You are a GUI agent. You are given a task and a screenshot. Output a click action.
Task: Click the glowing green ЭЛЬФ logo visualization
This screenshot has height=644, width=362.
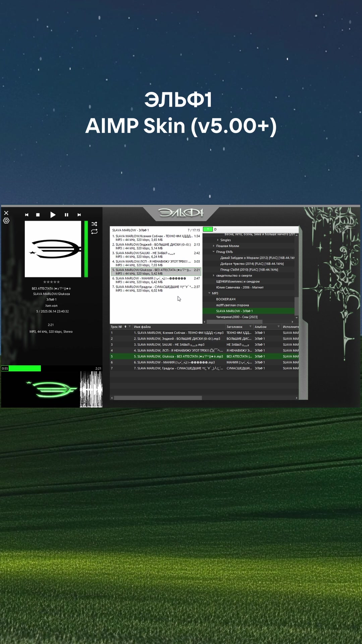click(x=52, y=389)
